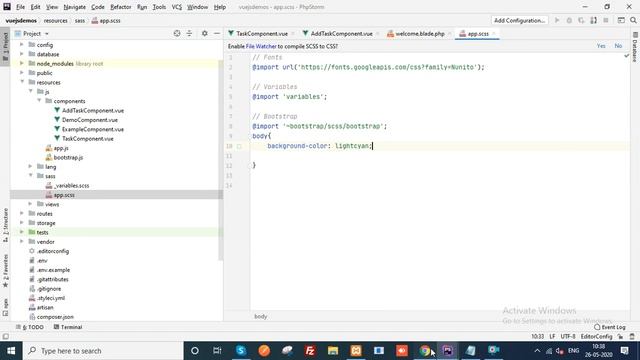Click the Run with Coverage icon

point(581,20)
